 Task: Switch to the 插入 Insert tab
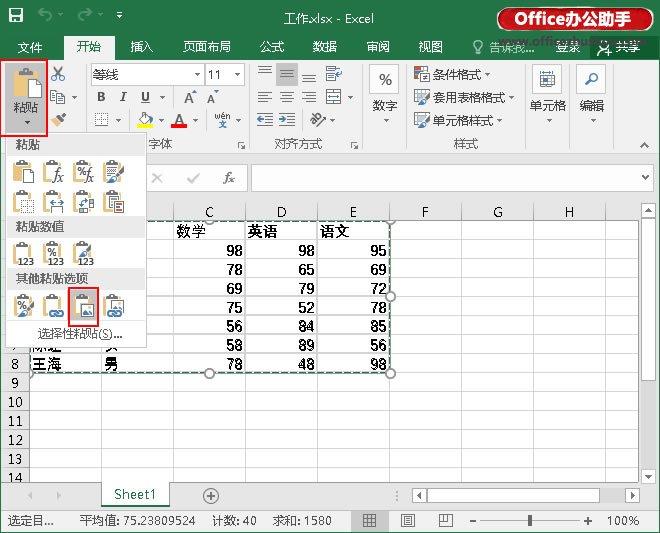[x=141, y=47]
